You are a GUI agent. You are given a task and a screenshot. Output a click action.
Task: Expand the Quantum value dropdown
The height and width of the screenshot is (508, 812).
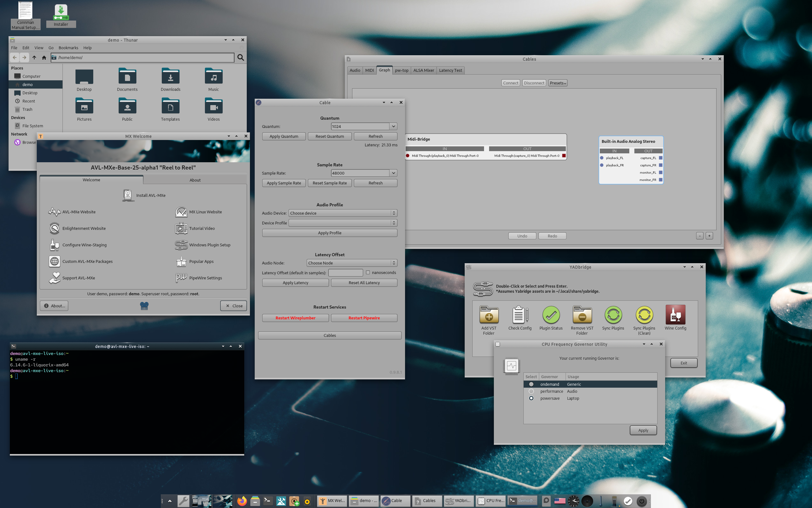pos(393,126)
